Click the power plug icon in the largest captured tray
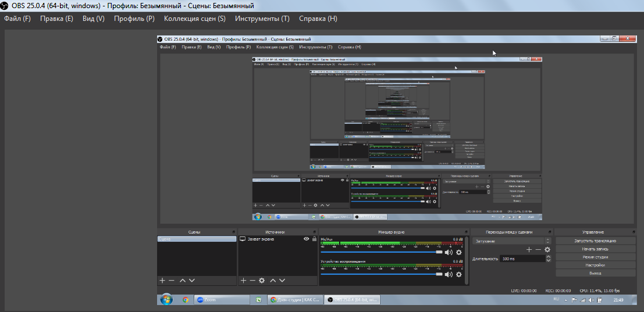This screenshot has width=644, height=312. (599, 300)
